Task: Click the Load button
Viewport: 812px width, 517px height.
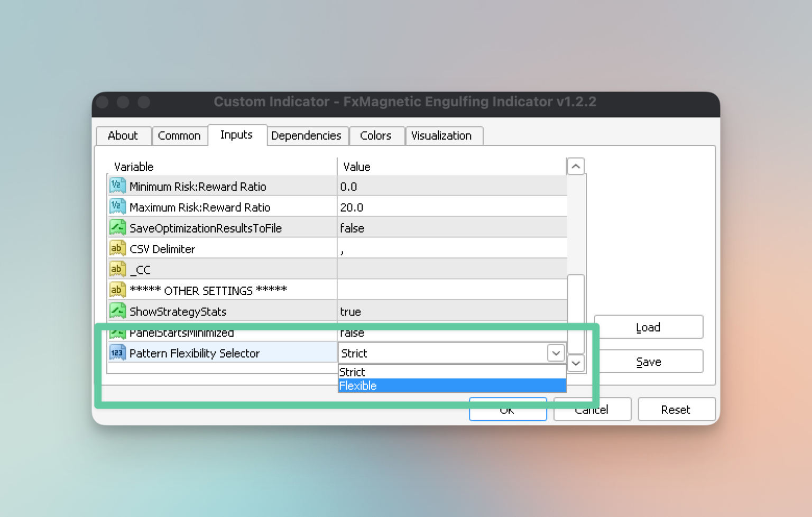Action: coord(649,327)
